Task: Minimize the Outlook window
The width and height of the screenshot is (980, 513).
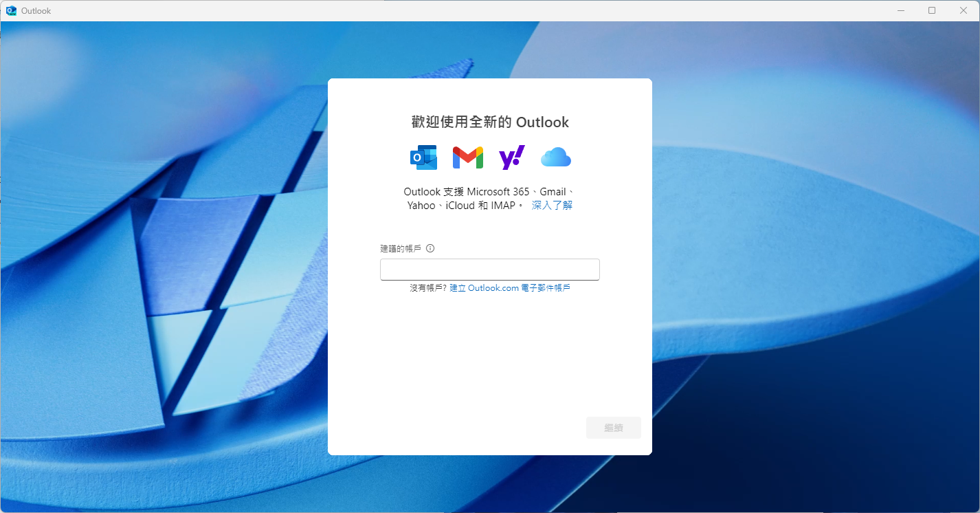Action: [900, 10]
